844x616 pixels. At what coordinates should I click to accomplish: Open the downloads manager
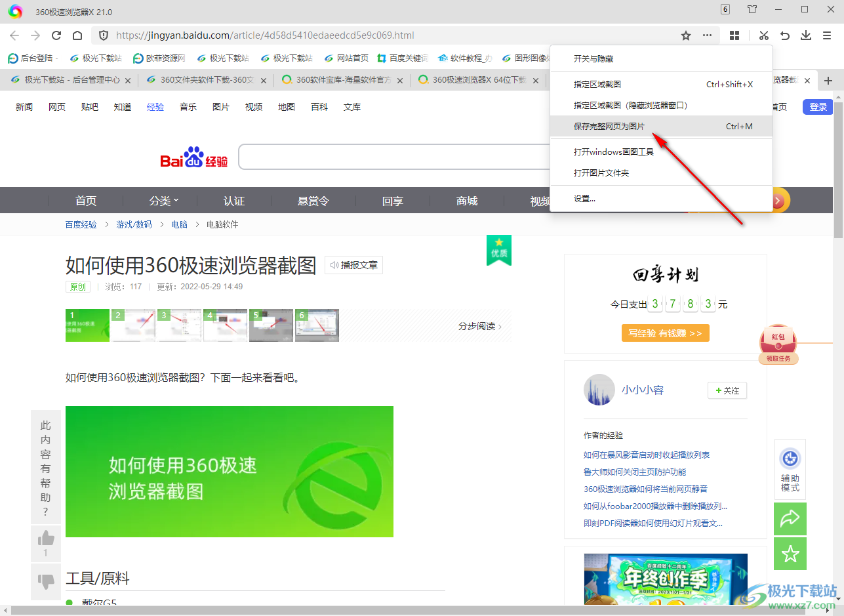tap(806, 35)
